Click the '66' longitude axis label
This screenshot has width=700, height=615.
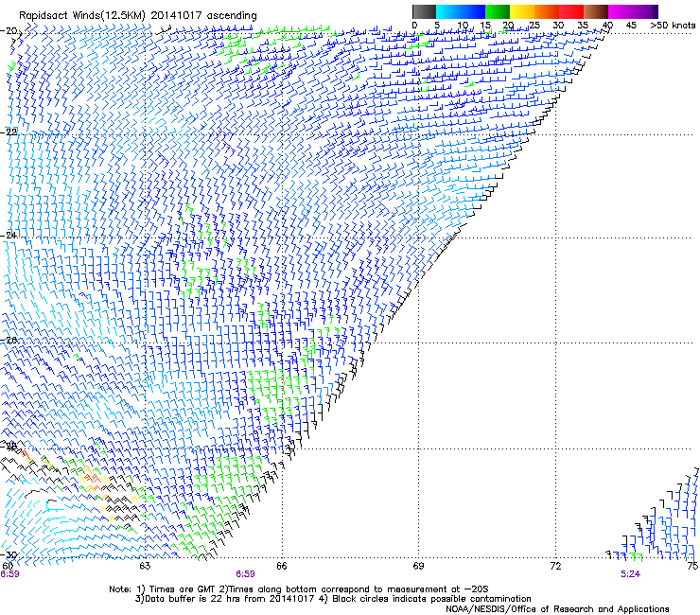click(282, 567)
